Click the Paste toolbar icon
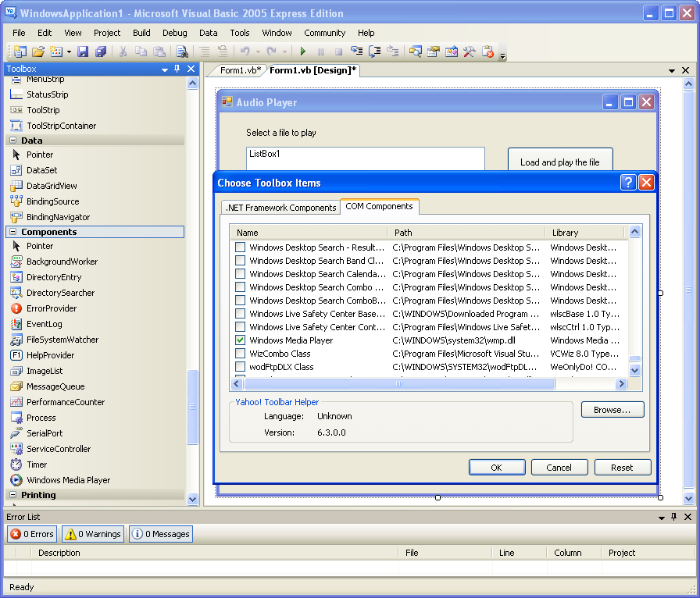Screen dimensions: 700x598 pyautogui.click(x=159, y=52)
